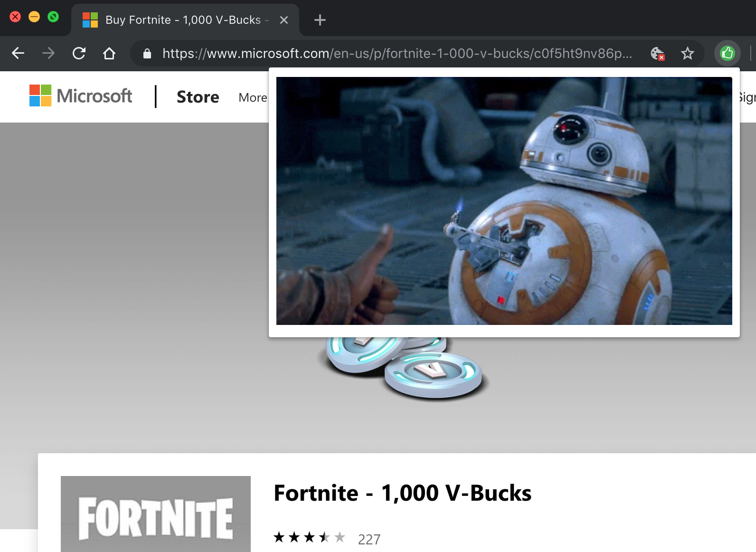
Task: Click the Fortnite logo box art
Action: 156,514
